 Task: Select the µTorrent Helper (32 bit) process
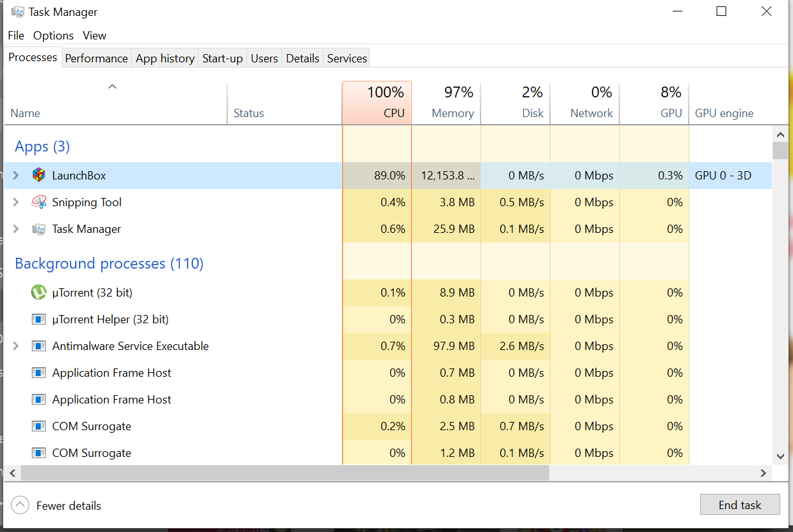(x=388, y=319)
